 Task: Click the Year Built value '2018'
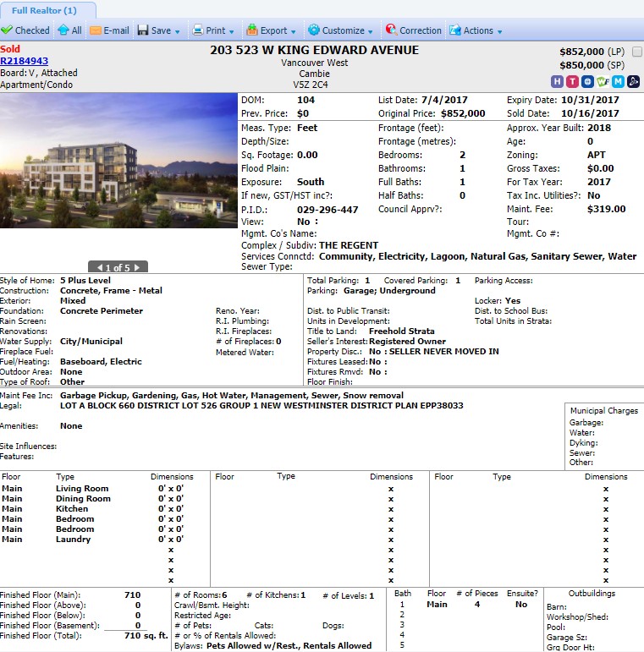599,128
